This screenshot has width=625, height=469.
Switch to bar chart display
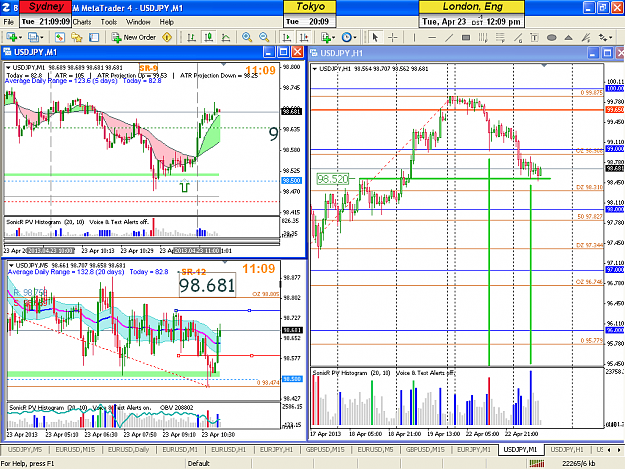coord(191,37)
